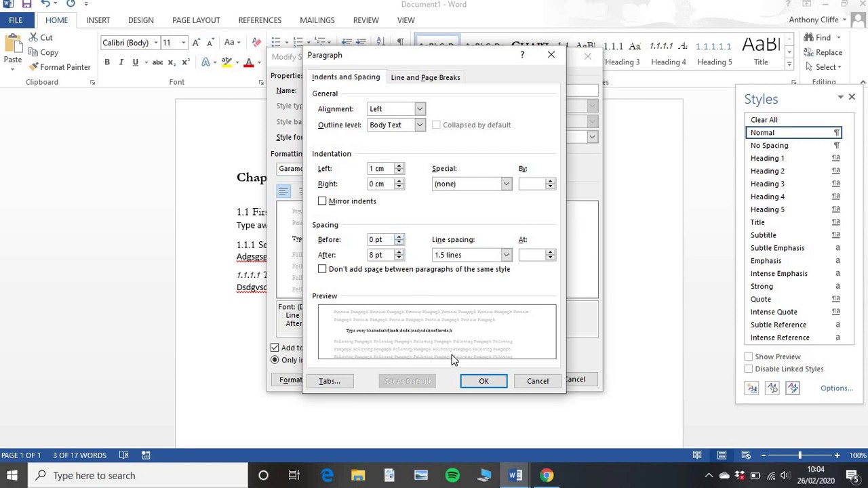Click the Cut icon in Clipboard group

[34, 38]
